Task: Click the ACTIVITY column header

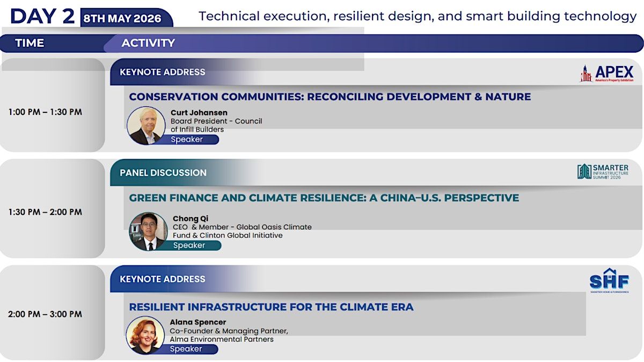Action: pos(148,44)
